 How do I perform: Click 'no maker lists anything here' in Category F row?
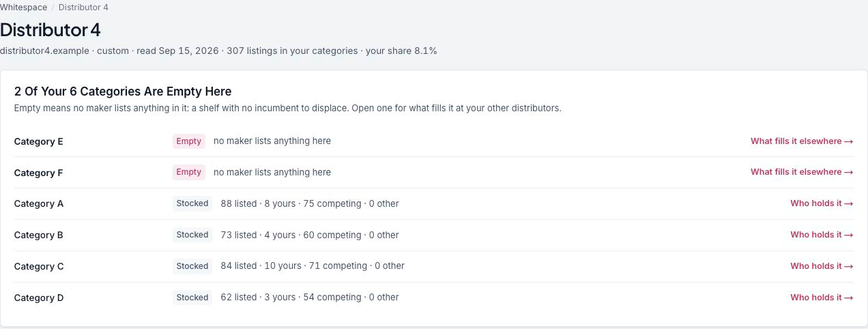(272, 172)
